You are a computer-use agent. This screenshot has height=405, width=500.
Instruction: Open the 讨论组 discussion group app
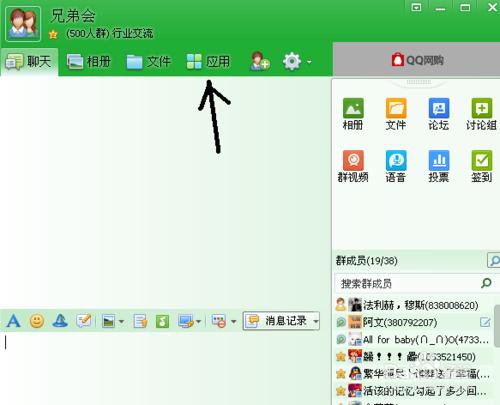pyautogui.click(x=481, y=114)
